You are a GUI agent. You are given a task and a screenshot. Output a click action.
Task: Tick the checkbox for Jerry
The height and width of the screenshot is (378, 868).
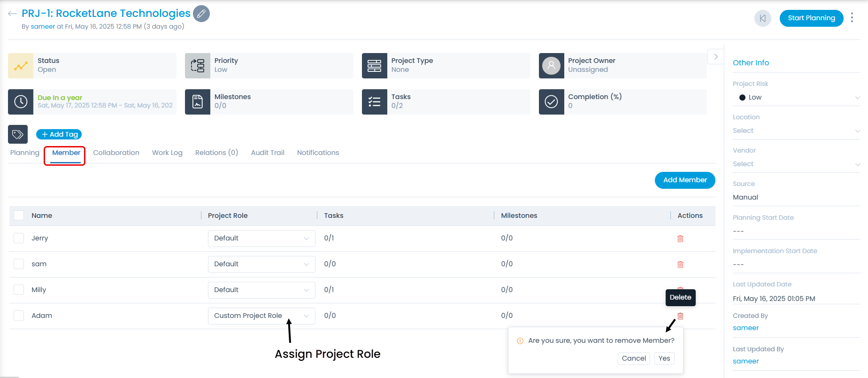(x=19, y=238)
